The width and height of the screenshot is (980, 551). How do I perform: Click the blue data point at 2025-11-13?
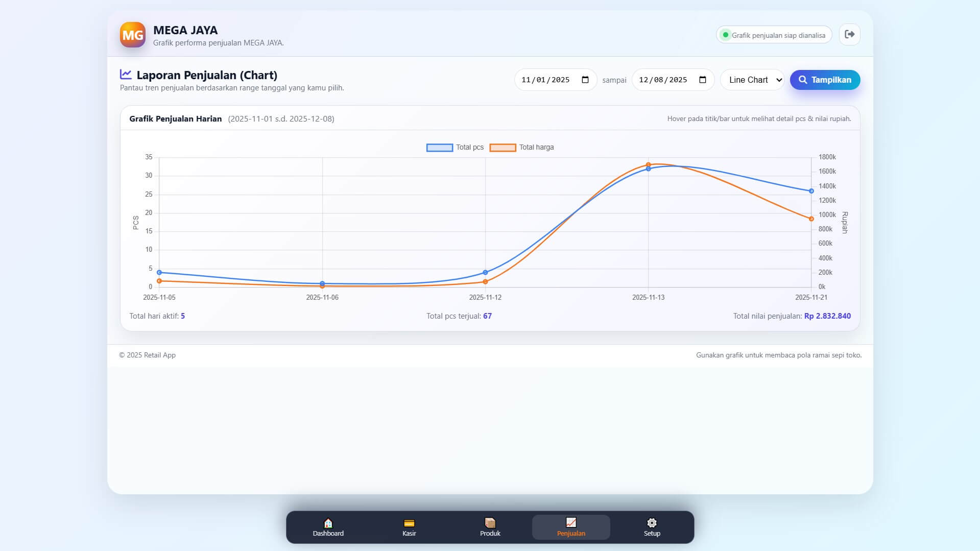(649, 169)
